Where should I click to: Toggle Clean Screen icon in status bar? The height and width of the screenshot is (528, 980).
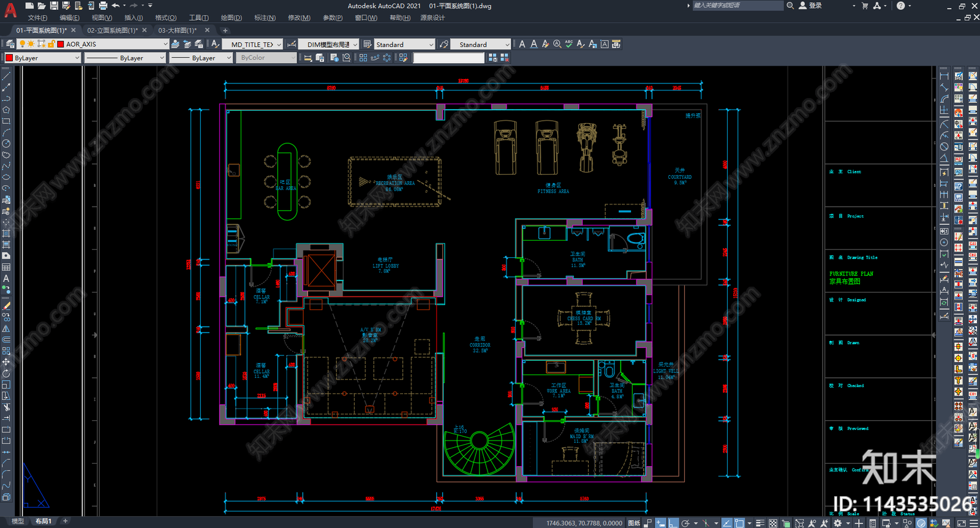pos(962,523)
